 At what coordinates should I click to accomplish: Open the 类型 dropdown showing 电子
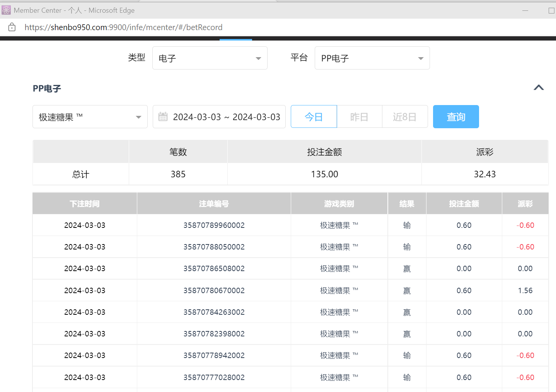point(210,58)
